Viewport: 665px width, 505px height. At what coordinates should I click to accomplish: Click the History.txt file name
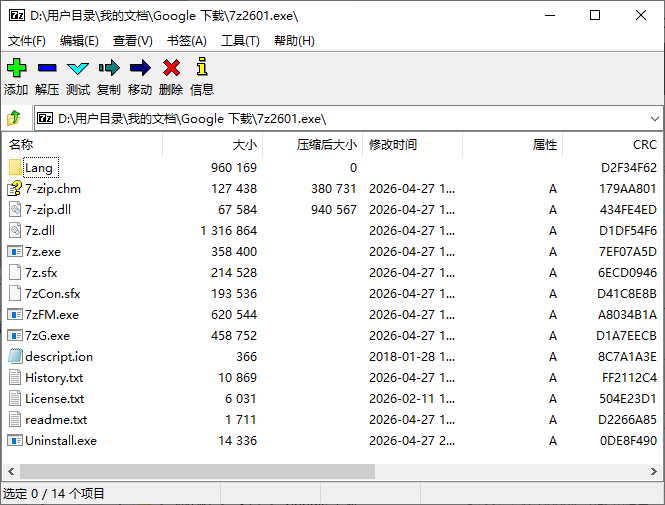[x=54, y=378]
